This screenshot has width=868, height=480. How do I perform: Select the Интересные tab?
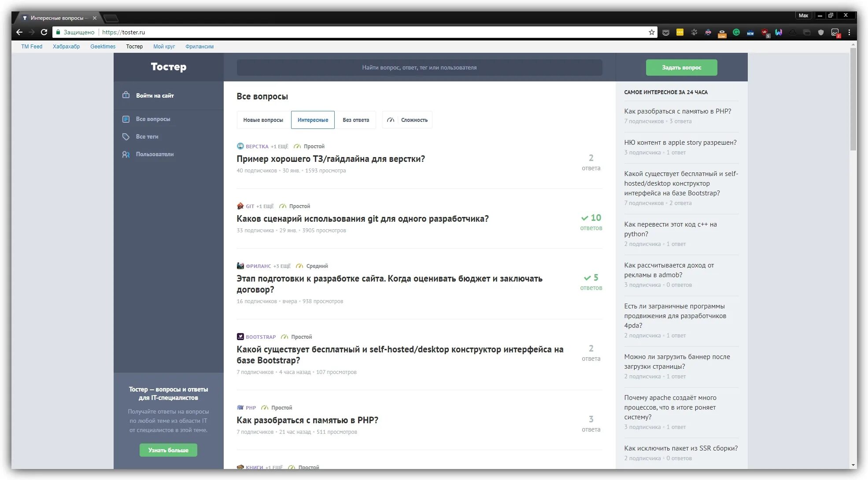(x=313, y=120)
